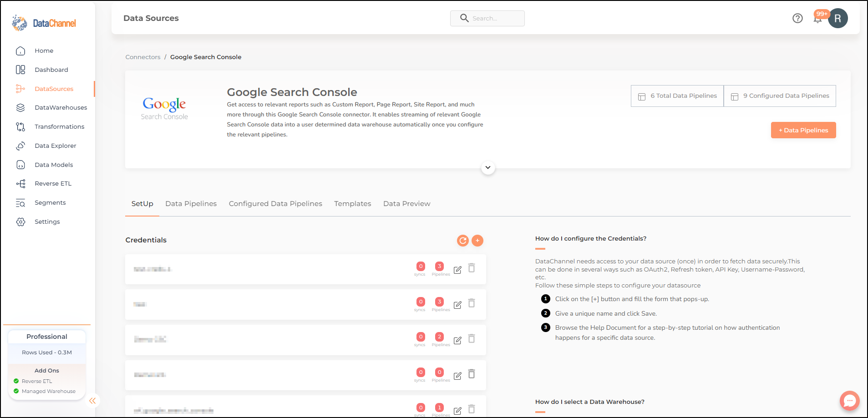This screenshot has width=868, height=418.
Task: Expand the connector description chevron
Action: 488,167
